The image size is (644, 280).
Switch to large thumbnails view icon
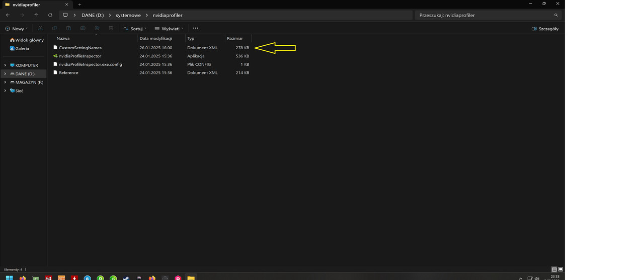coord(560,269)
